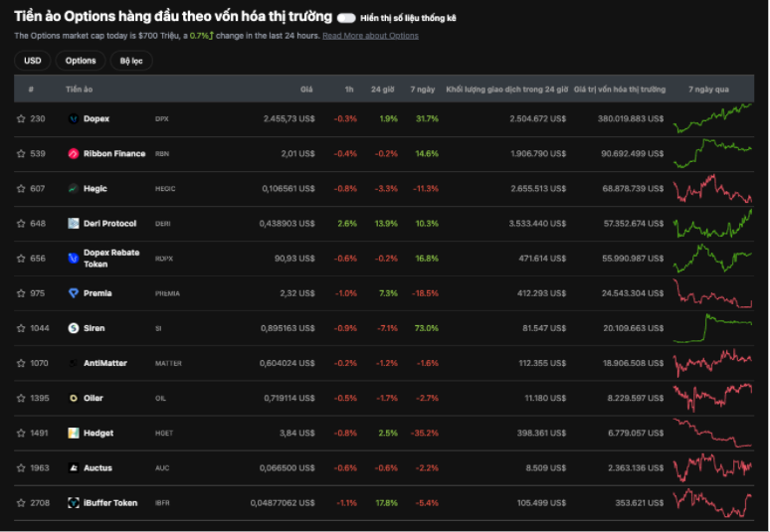Viewport: 770px width, 532px height.
Task: Open the Options category selector
Action: [x=81, y=61]
